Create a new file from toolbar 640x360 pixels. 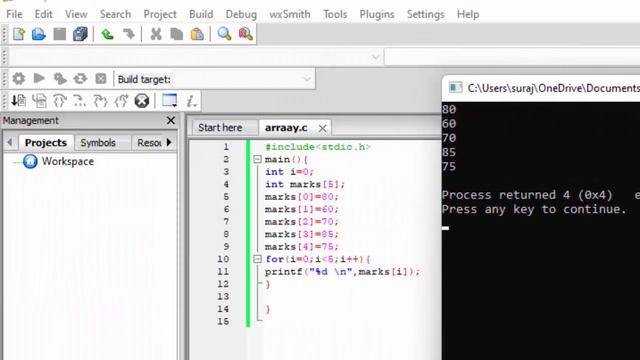19,34
